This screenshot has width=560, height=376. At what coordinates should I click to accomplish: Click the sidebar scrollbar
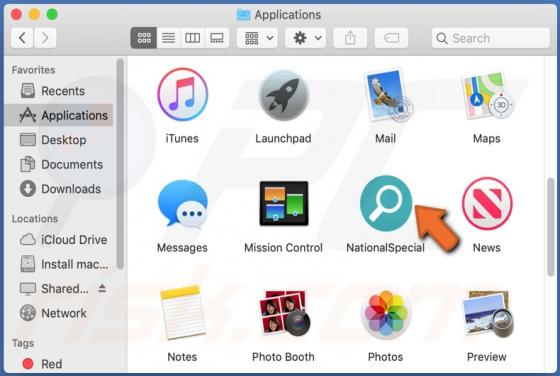pyautogui.click(x=120, y=164)
